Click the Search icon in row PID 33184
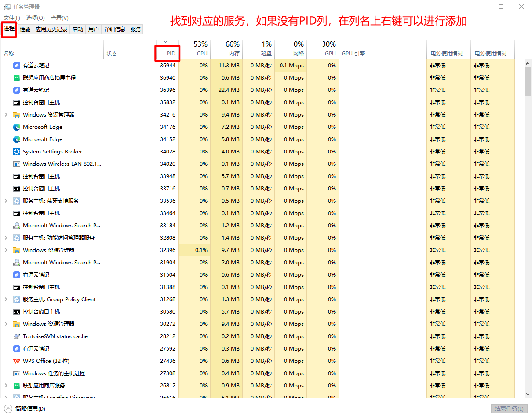 pos(17,225)
